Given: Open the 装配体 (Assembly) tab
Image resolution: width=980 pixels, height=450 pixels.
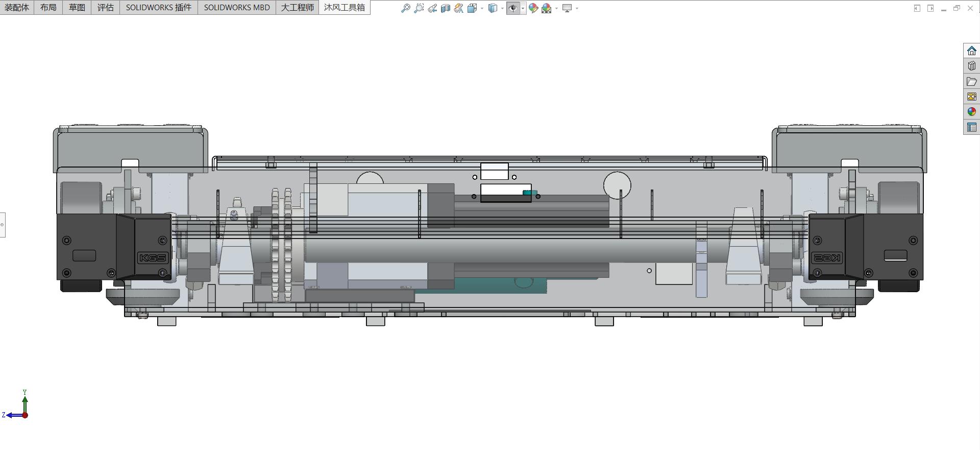Looking at the screenshot, I should pos(17,8).
